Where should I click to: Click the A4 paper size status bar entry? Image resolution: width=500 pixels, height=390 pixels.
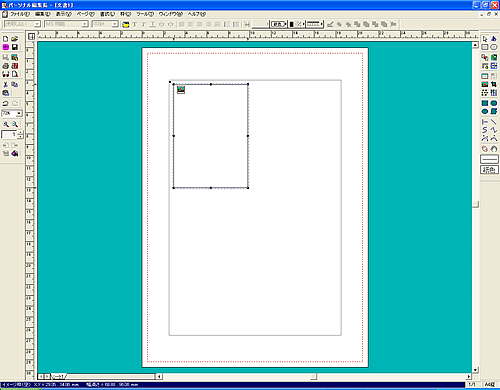coord(490,385)
